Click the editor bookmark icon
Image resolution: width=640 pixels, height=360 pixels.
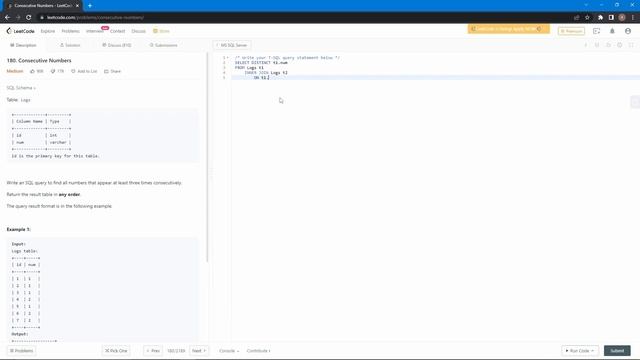tap(597, 45)
